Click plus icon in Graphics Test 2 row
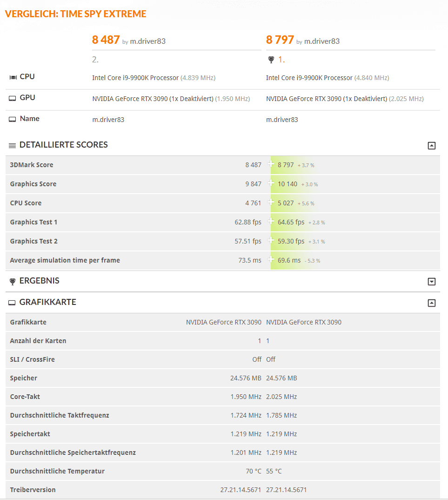Image resolution: width=448 pixels, height=500 pixels. point(271,240)
